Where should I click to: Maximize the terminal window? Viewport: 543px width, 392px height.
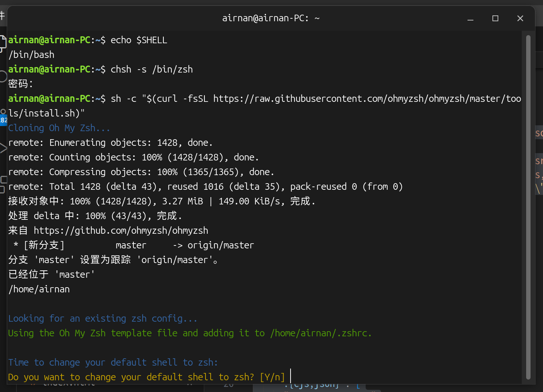click(x=495, y=18)
